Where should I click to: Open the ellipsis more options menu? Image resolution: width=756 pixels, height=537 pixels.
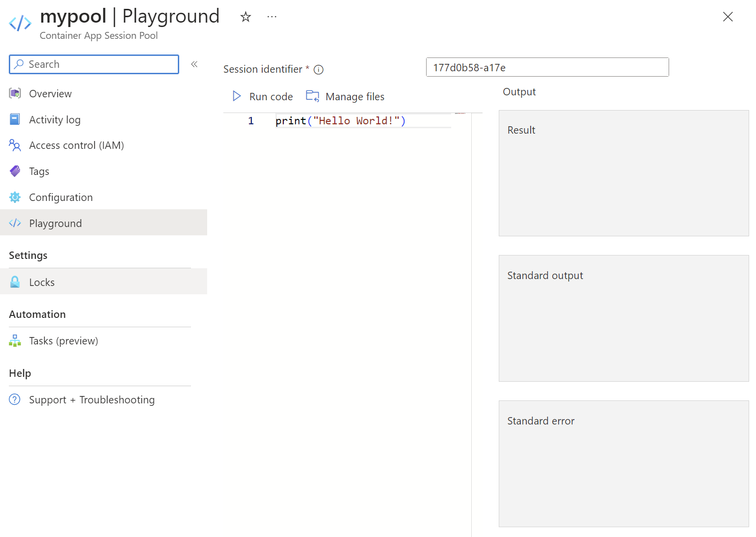point(272,17)
